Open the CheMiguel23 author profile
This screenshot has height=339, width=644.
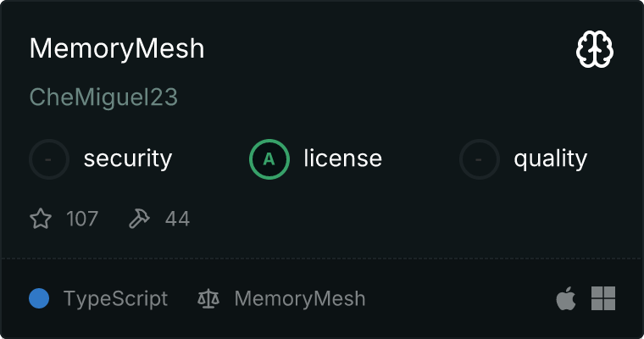[x=103, y=97]
